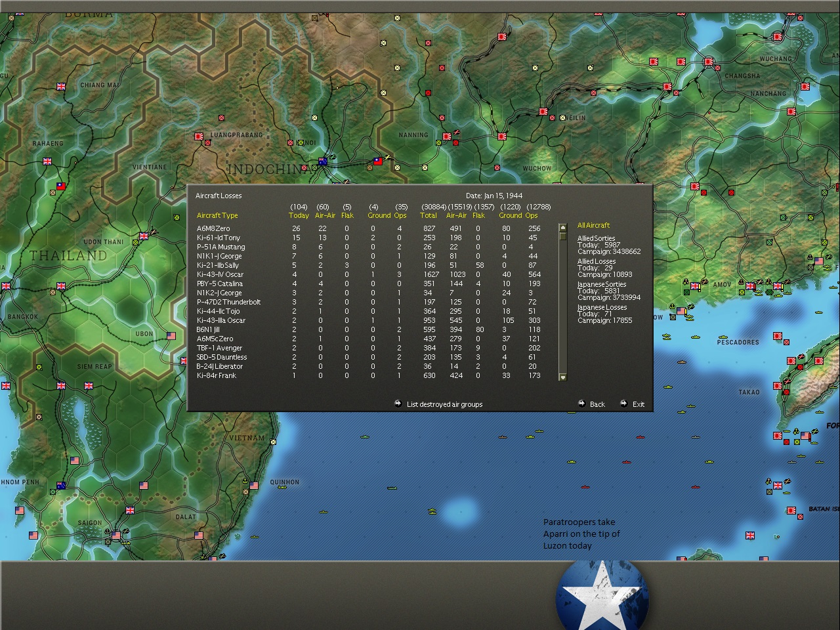Click the Total column header
This screenshot has width=840, height=630.
click(x=429, y=215)
